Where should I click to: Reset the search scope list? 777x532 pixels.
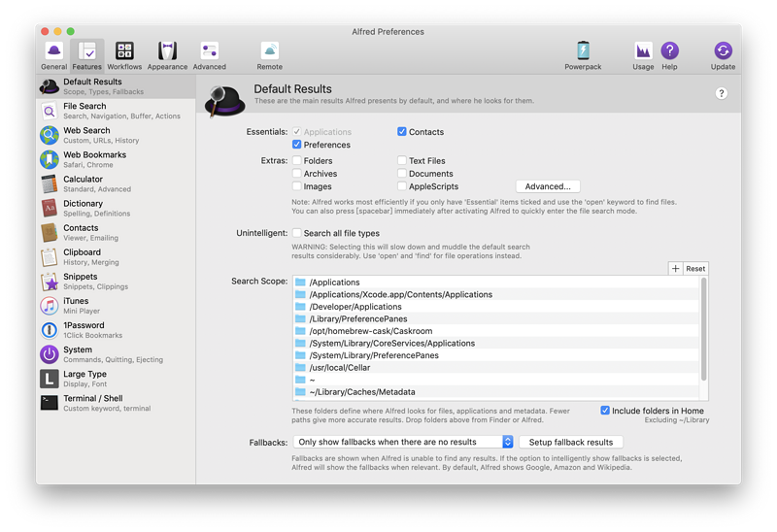(x=695, y=269)
